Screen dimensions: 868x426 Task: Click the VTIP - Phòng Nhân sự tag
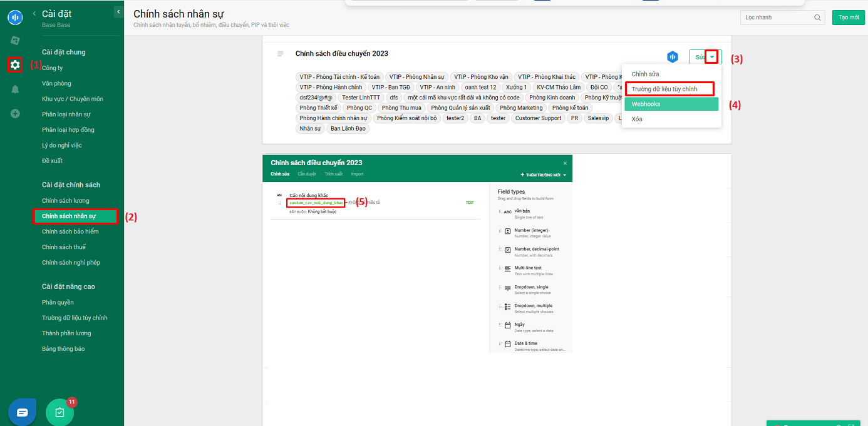pos(417,77)
